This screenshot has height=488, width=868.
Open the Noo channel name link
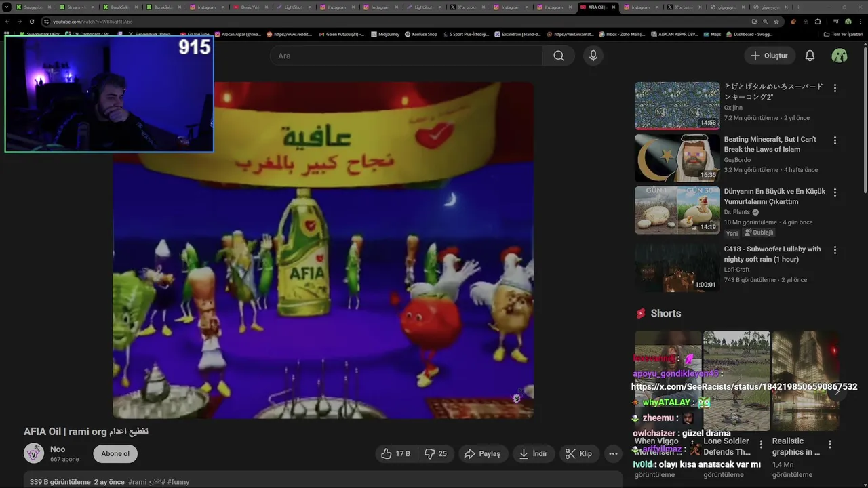pyautogui.click(x=58, y=449)
